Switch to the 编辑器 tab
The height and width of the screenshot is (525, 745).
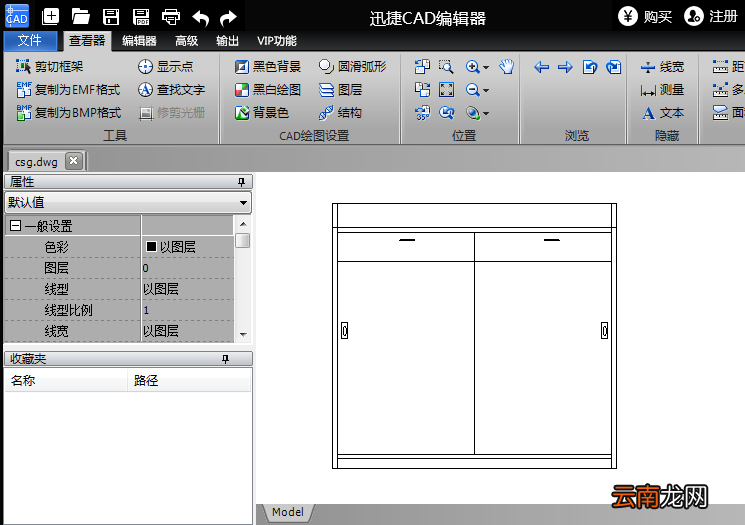tap(139, 41)
